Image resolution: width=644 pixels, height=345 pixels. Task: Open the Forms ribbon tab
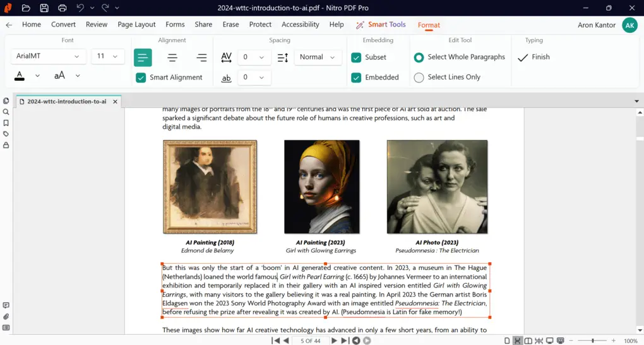[x=175, y=25]
